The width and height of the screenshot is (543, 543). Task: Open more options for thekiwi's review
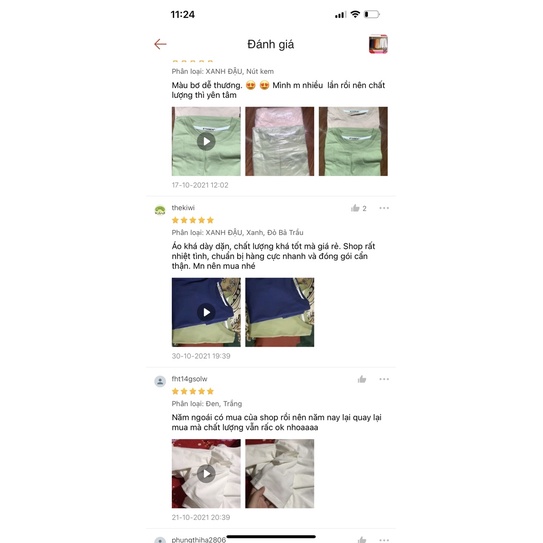[384, 208]
